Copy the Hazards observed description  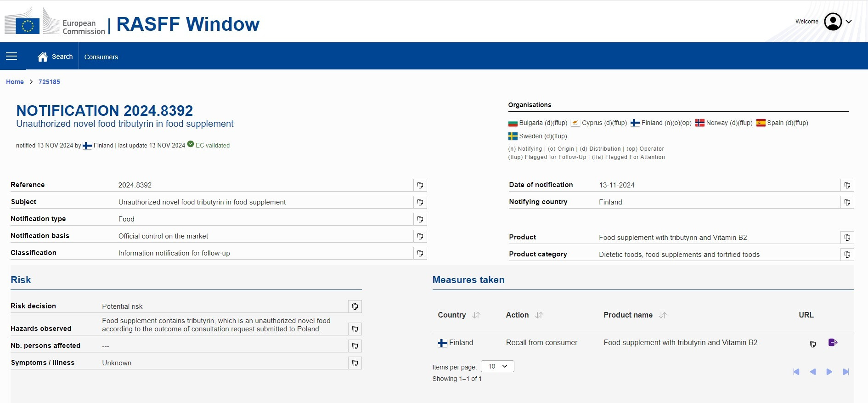click(355, 329)
